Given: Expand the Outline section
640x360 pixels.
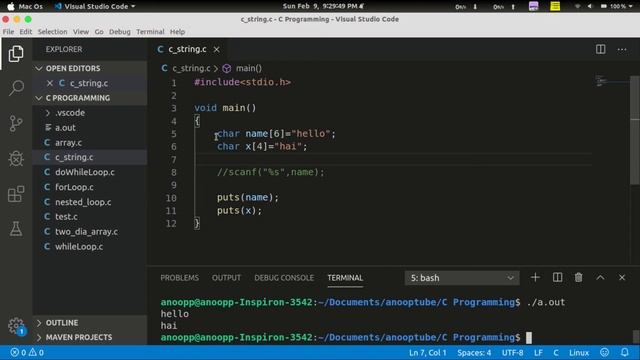Looking at the screenshot, I should click(90, 323).
